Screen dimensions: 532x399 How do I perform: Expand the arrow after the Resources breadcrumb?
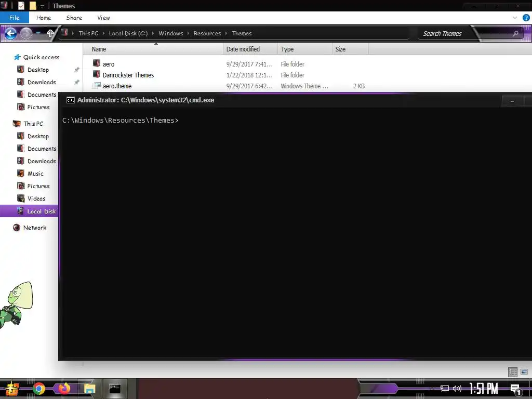227,33
